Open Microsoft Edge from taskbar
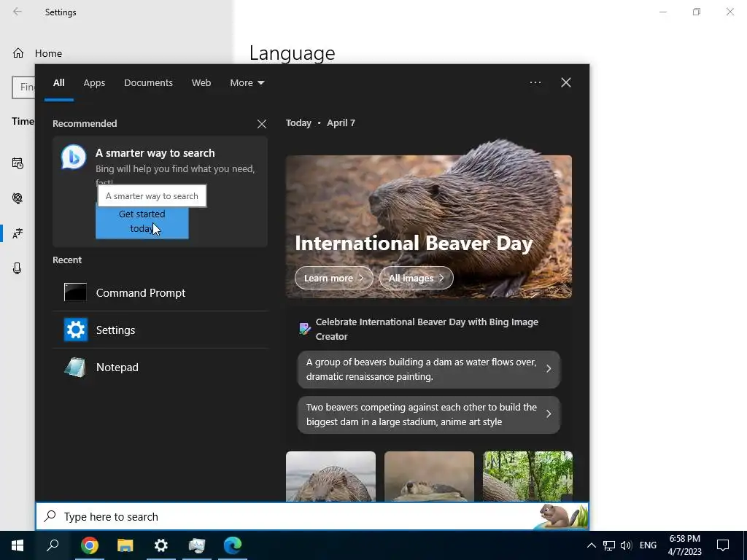 tap(233, 545)
